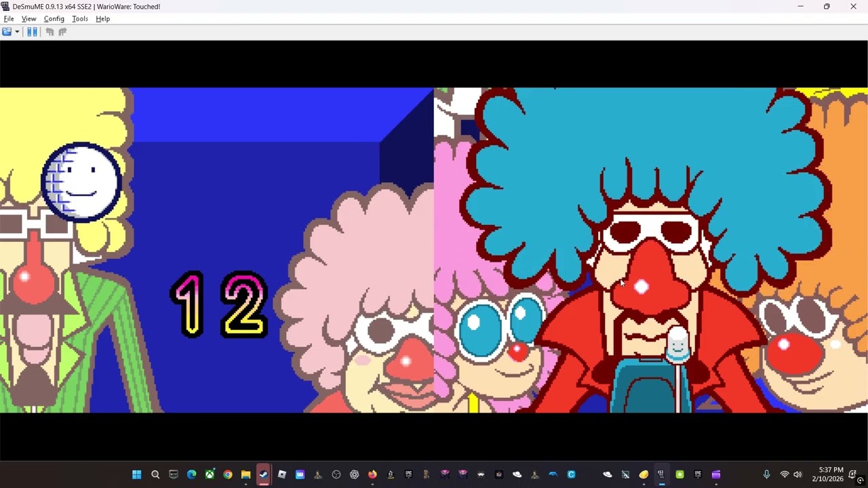This screenshot has height=488, width=868.
Task: Click the DeSmuME title bar app icon
Action: (x=5, y=6)
